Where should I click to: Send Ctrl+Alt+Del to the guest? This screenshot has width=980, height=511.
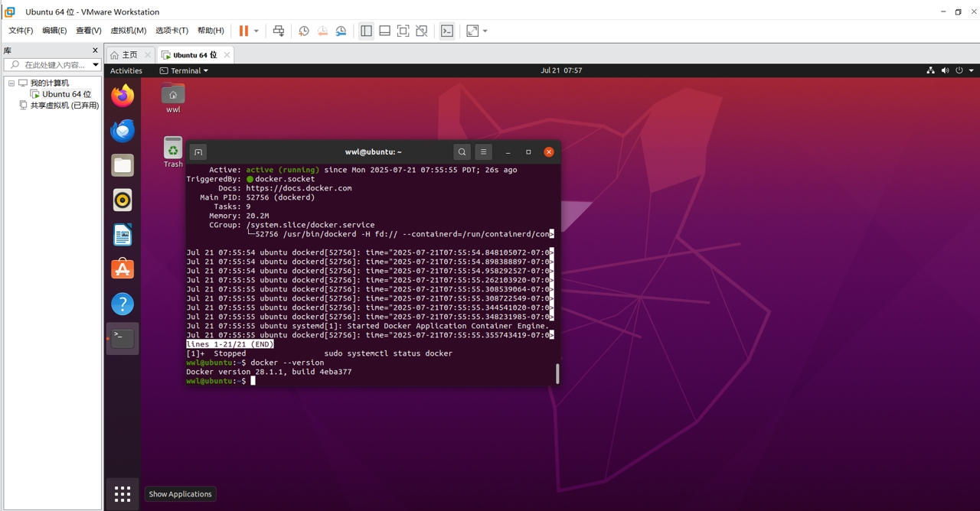pos(278,31)
